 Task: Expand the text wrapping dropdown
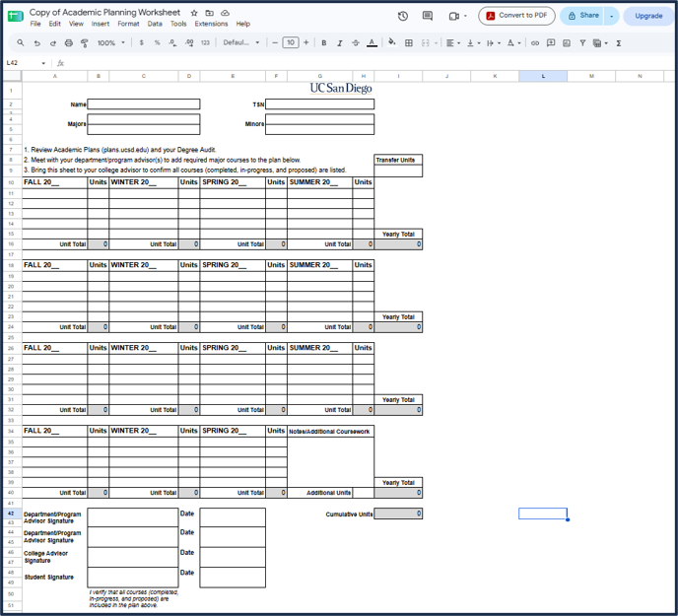click(x=499, y=42)
